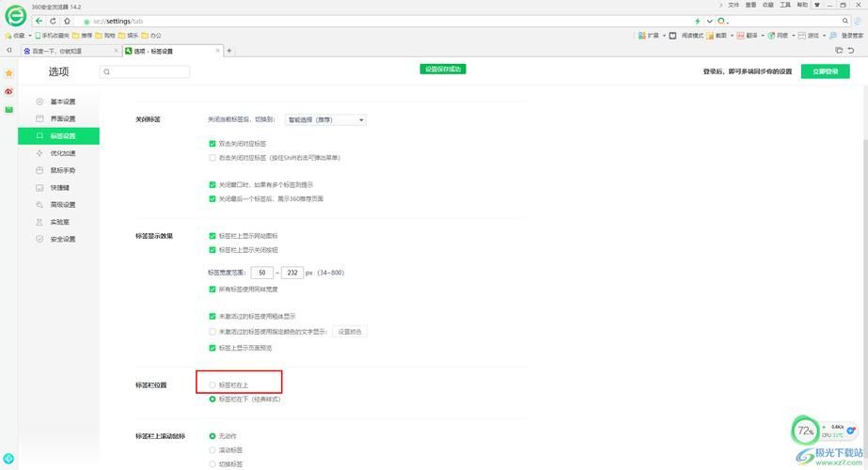Expand the 扩展 extensions dropdown arrow
The height and width of the screenshot is (470, 868).
point(663,36)
